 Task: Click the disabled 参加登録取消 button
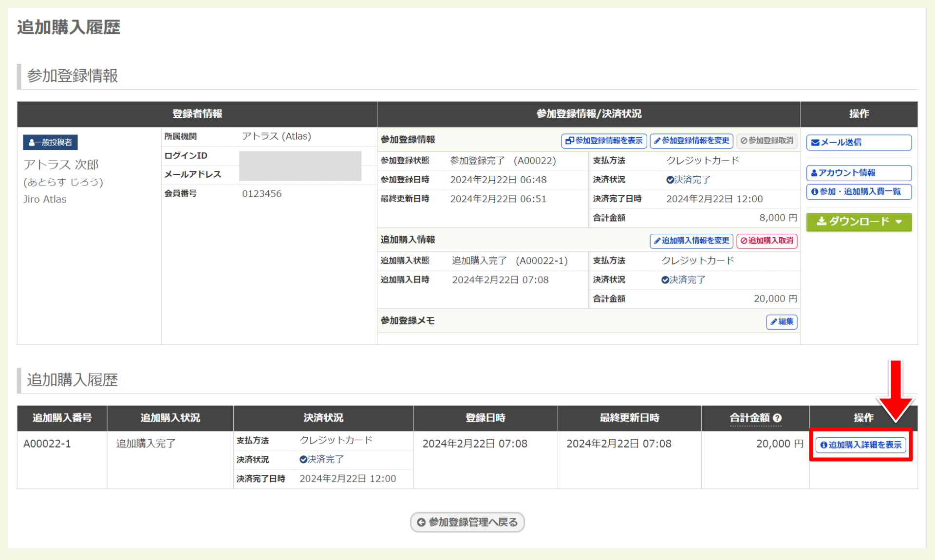click(767, 141)
